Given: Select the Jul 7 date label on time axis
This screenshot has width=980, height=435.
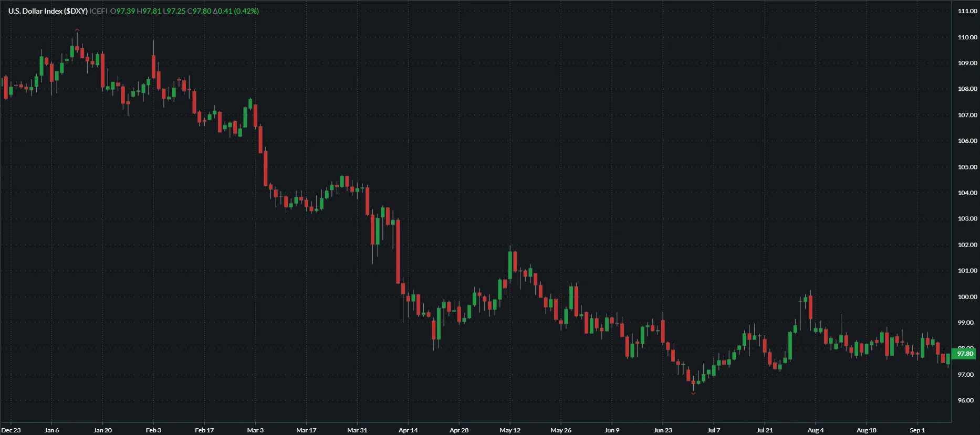Looking at the screenshot, I should click(x=713, y=430).
